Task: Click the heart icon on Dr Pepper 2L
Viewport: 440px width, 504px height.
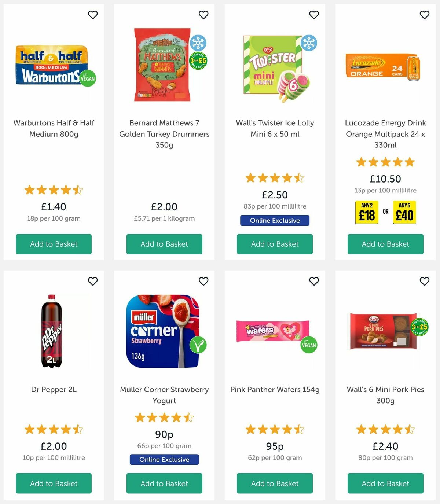Action: (x=93, y=281)
